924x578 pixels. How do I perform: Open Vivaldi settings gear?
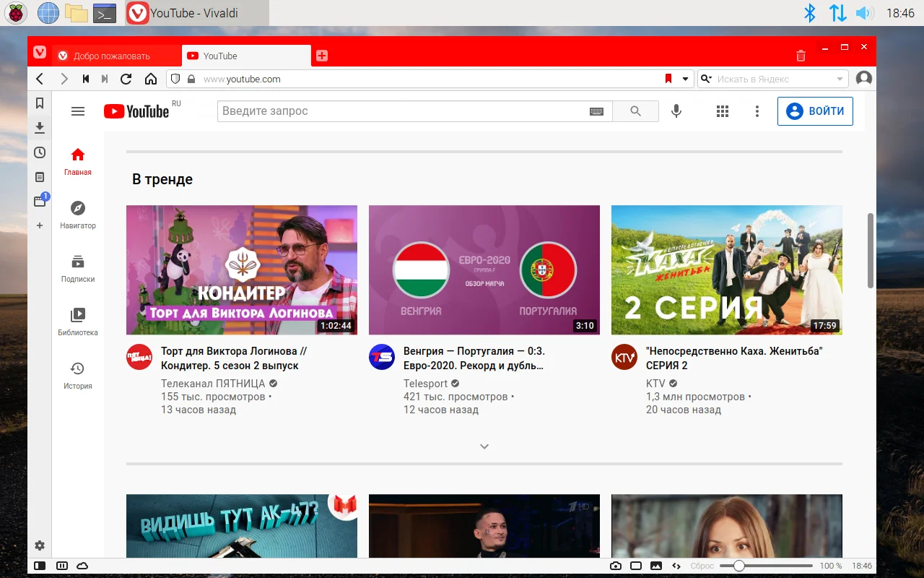(40, 545)
